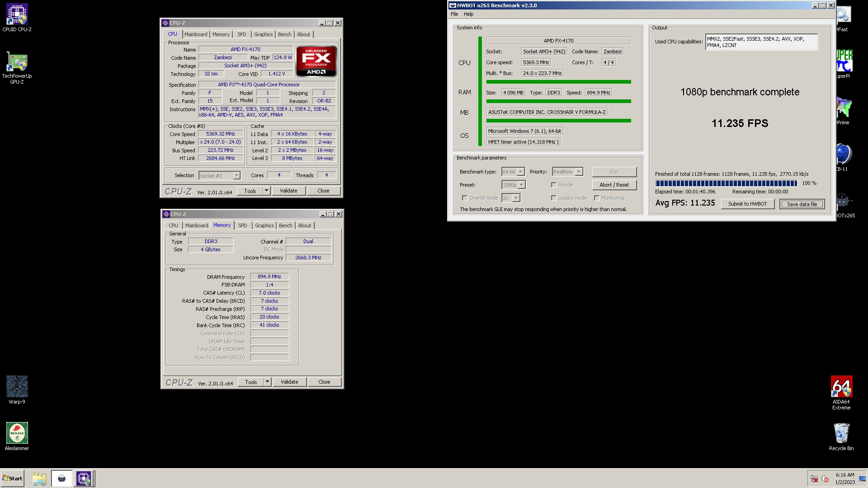Click the Show desktop button in the tray
This screenshot has height=488, width=868.
tap(863, 479)
